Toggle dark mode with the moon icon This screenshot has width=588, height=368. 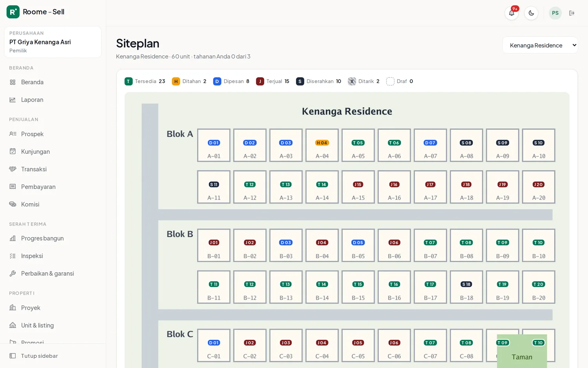[x=531, y=13]
